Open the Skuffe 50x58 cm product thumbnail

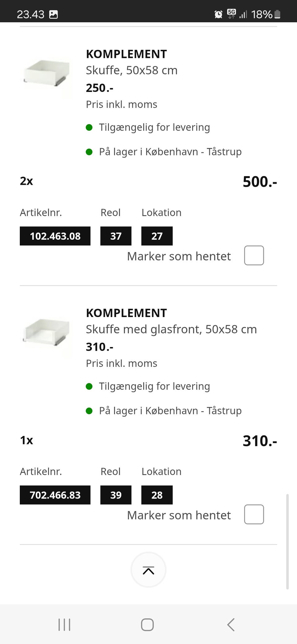coord(46,73)
